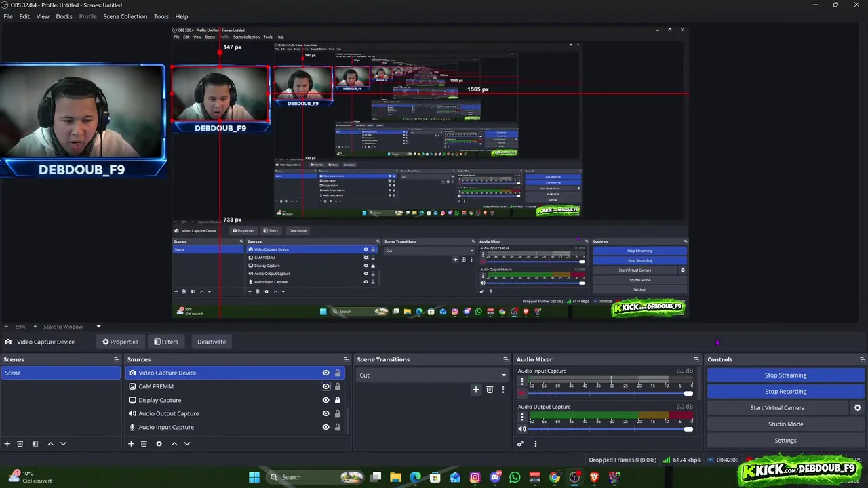Add a scene transition with plus button

[x=476, y=389]
